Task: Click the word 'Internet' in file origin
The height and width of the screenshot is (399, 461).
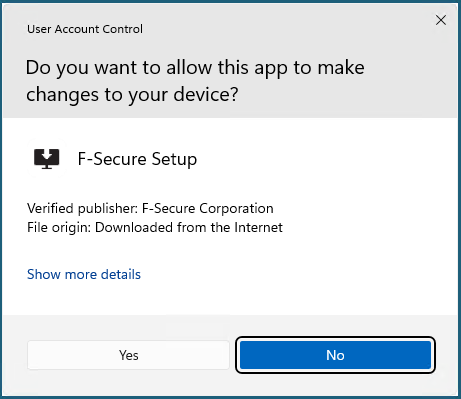Action: click(x=258, y=227)
